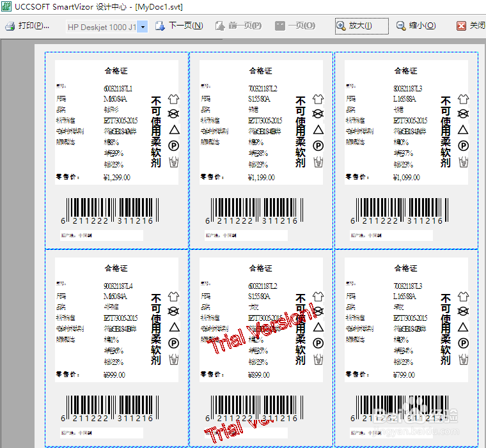Zoom in with the 放大(I) button
The image size is (486, 448).
click(x=361, y=26)
